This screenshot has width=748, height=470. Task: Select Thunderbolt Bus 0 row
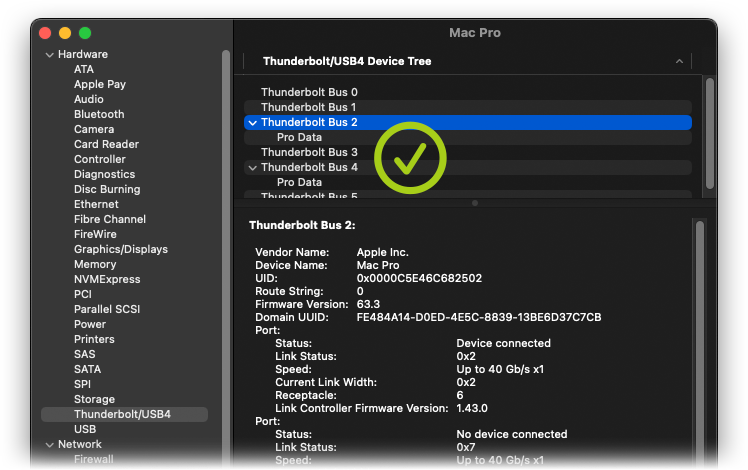(x=468, y=92)
